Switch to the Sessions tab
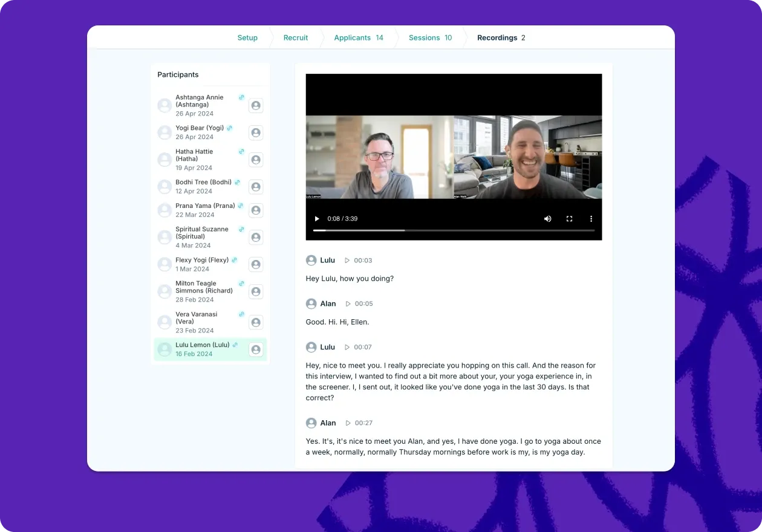The width and height of the screenshot is (762, 532). tap(425, 37)
